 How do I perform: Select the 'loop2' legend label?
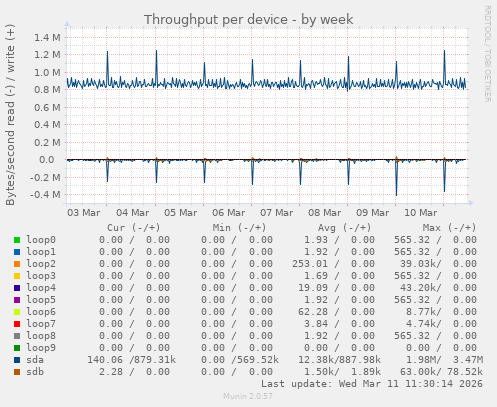tap(41, 264)
